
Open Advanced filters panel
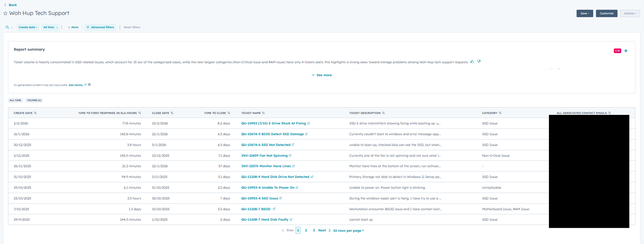(100, 27)
